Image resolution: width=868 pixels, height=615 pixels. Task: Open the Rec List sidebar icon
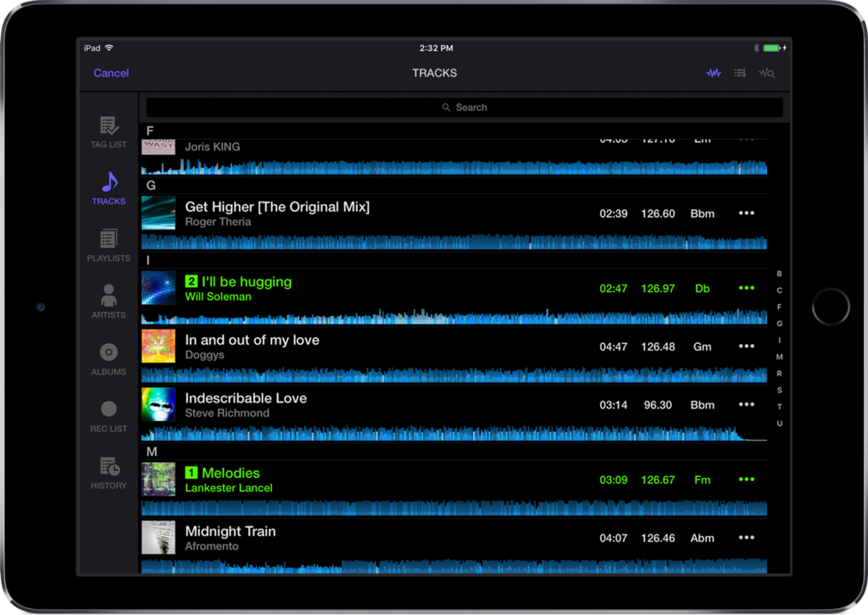[x=108, y=410]
